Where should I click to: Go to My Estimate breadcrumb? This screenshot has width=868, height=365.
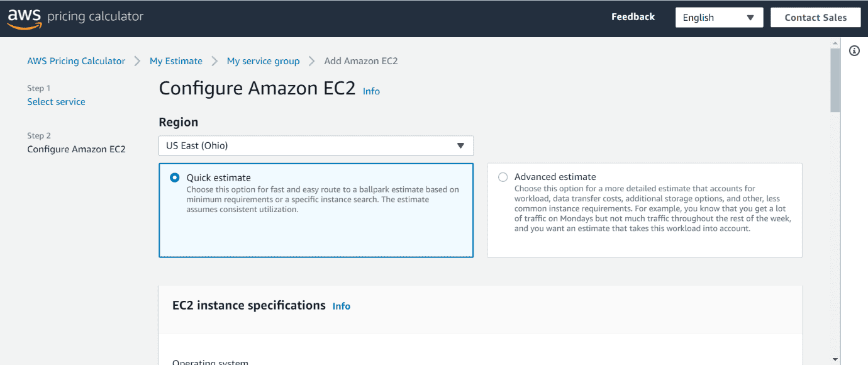pyautogui.click(x=176, y=61)
